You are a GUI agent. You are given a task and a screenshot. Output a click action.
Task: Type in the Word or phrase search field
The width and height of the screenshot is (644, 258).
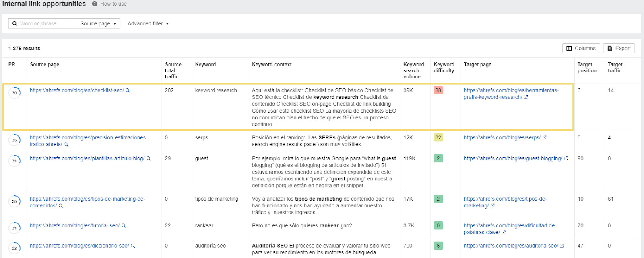tap(46, 24)
